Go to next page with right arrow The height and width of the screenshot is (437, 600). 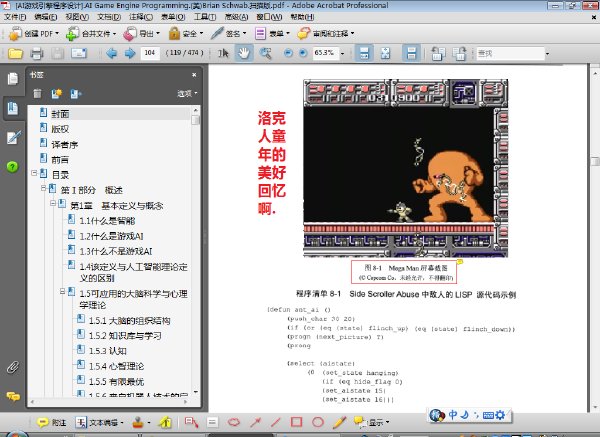pyautogui.click(x=130, y=53)
